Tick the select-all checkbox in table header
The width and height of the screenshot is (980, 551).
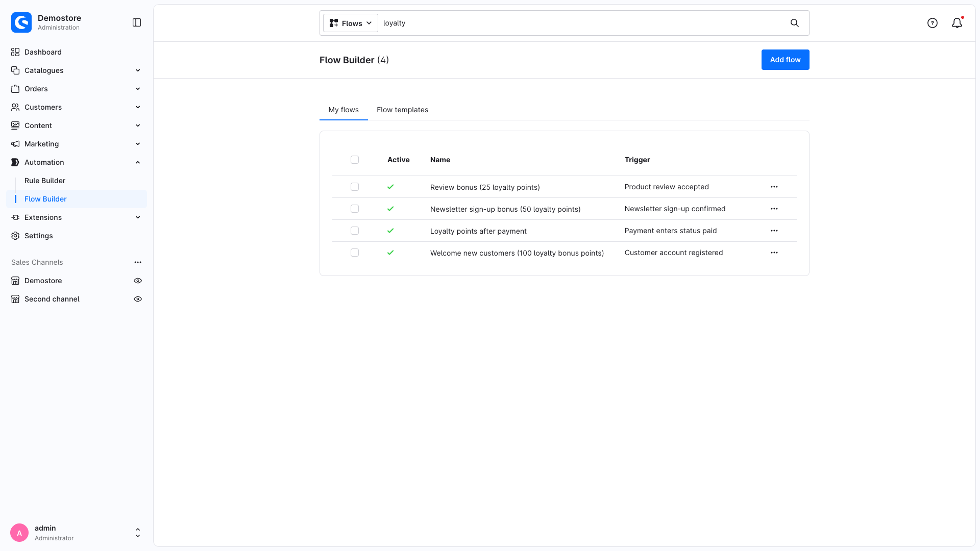tap(355, 160)
